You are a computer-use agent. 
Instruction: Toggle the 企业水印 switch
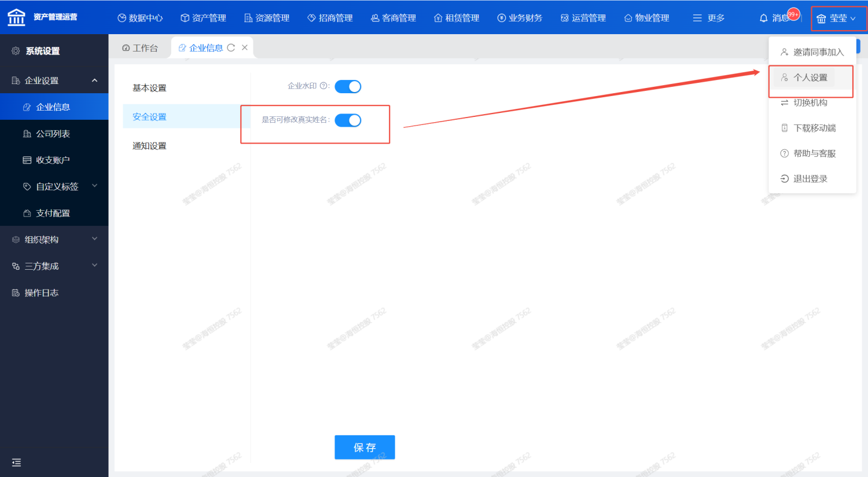tap(348, 87)
